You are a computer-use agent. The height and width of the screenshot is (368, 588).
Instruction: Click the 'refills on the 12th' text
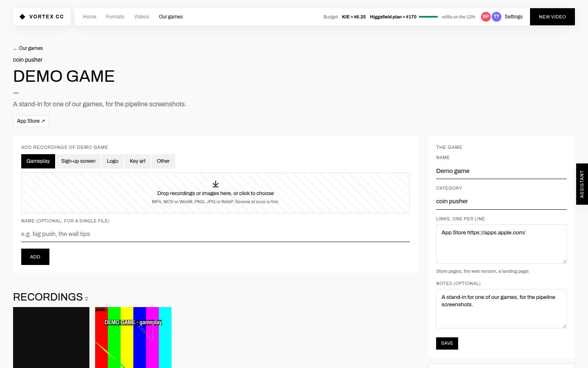coord(459,17)
